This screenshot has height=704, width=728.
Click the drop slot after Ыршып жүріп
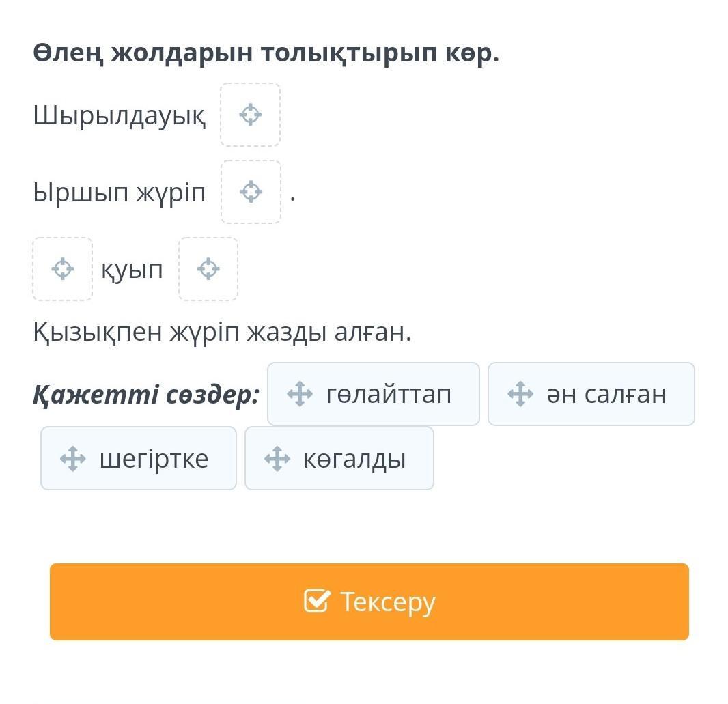251,192
